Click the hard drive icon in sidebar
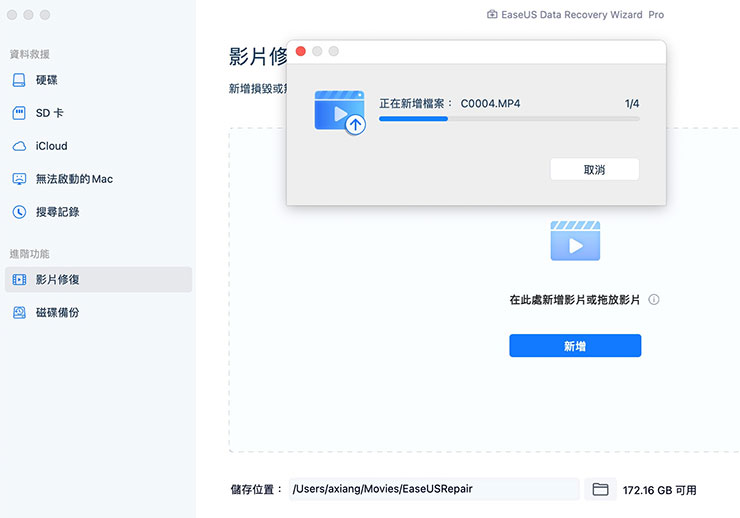The height and width of the screenshot is (518, 740). tap(19, 80)
